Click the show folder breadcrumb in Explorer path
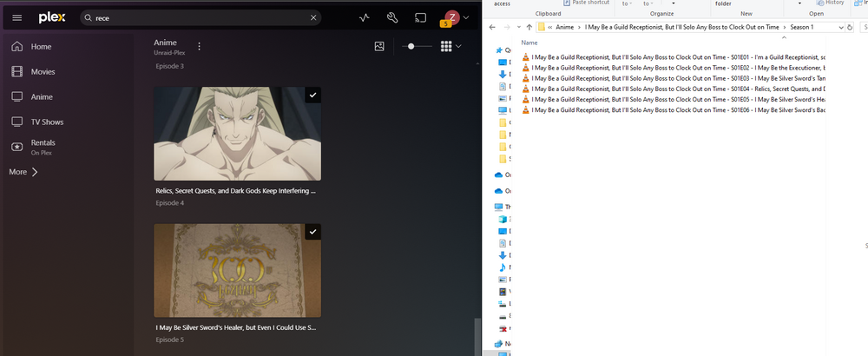 click(681, 27)
